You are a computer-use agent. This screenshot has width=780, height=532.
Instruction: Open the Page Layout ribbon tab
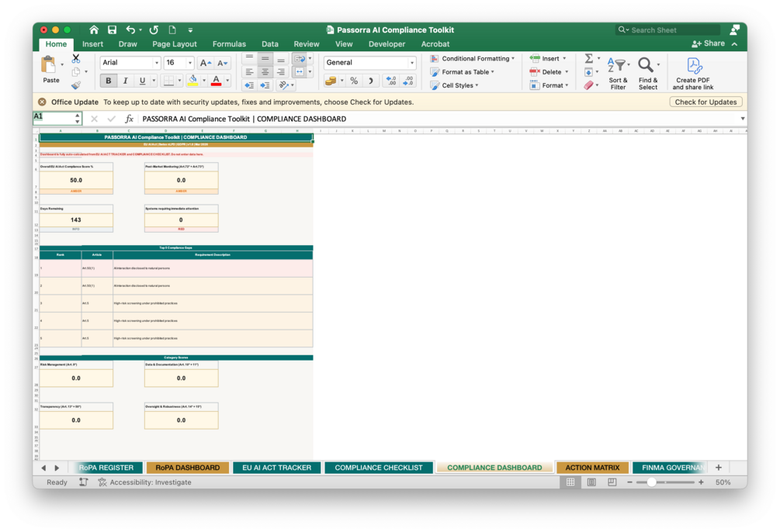click(x=175, y=44)
